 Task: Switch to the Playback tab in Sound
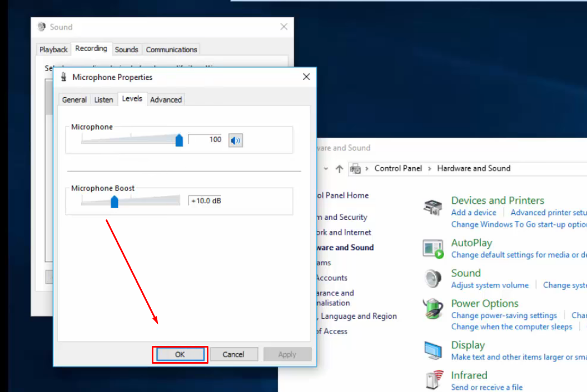[x=54, y=49]
